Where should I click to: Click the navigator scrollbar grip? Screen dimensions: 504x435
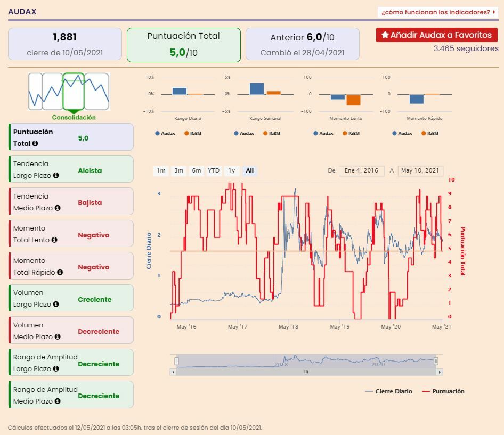306,372
